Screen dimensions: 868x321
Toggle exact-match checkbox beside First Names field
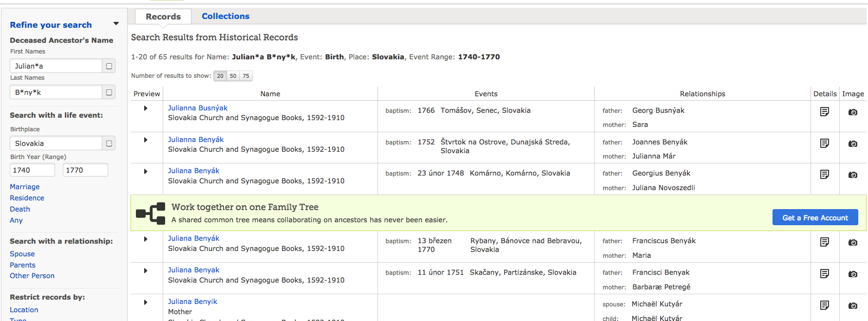(x=109, y=66)
